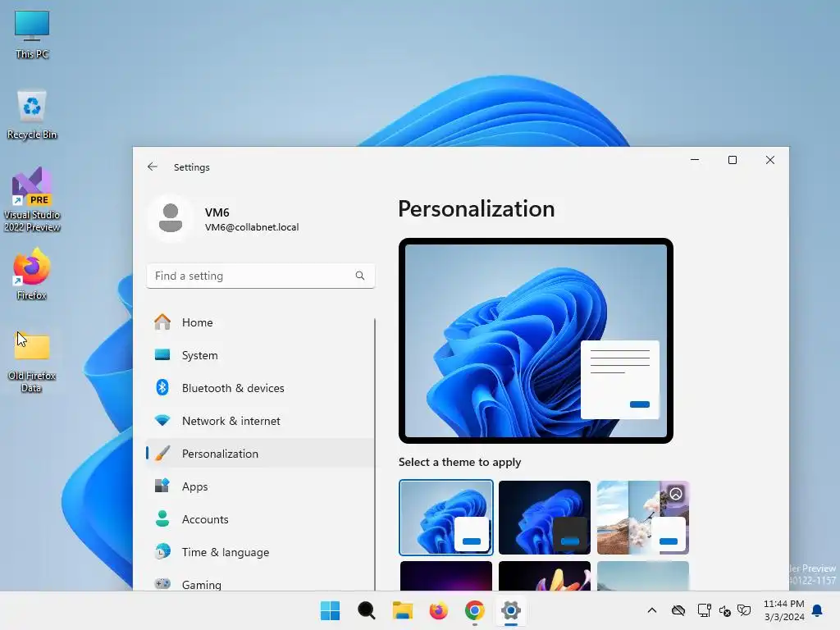Select Visual Studio 2022 Preview shortcut

[32, 199]
